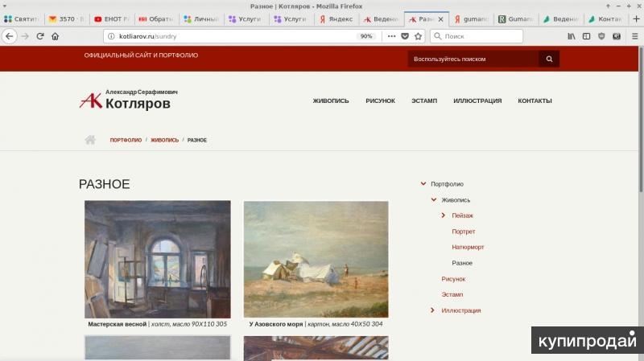
Task: Open Портрет in sidebar tree
Action: [x=464, y=232]
